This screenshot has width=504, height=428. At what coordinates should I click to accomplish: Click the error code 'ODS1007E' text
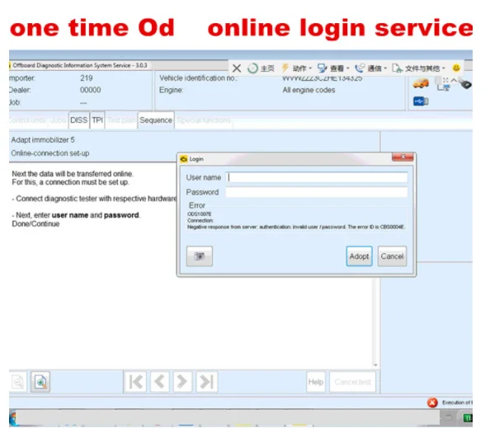200,214
